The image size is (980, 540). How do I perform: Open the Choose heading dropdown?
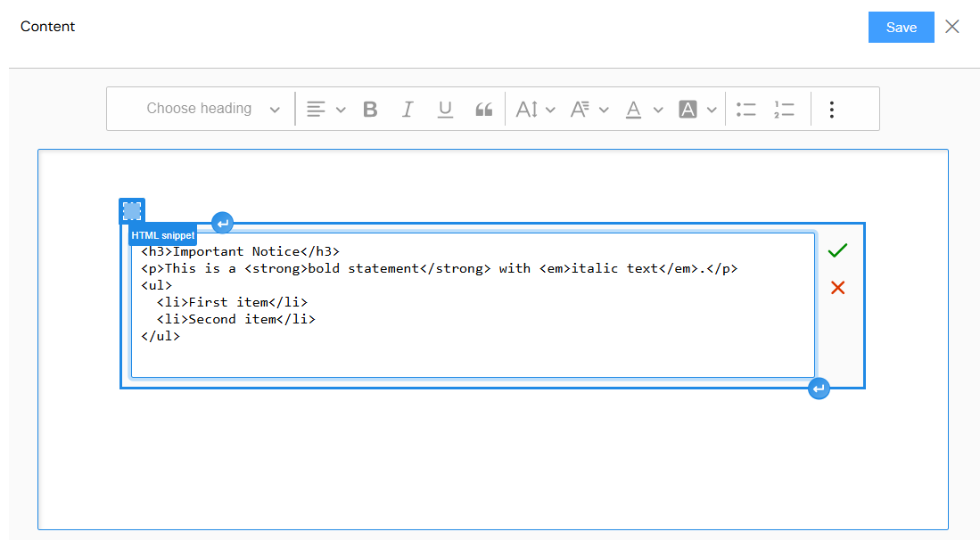pyautogui.click(x=200, y=108)
